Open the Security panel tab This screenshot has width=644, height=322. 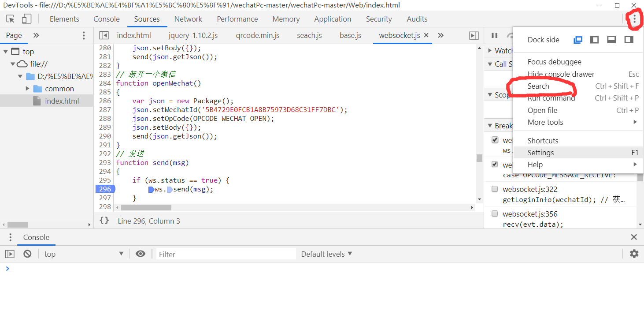pos(379,19)
